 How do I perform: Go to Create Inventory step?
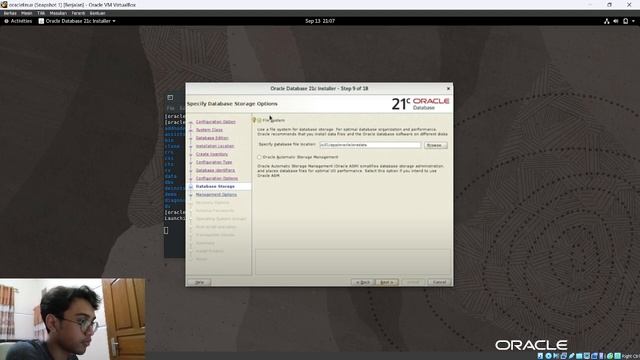[211, 154]
